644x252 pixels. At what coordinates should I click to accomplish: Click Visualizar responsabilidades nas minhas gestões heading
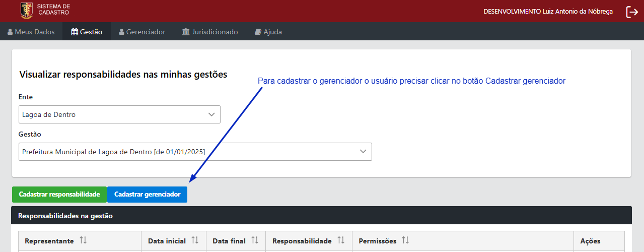(123, 75)
